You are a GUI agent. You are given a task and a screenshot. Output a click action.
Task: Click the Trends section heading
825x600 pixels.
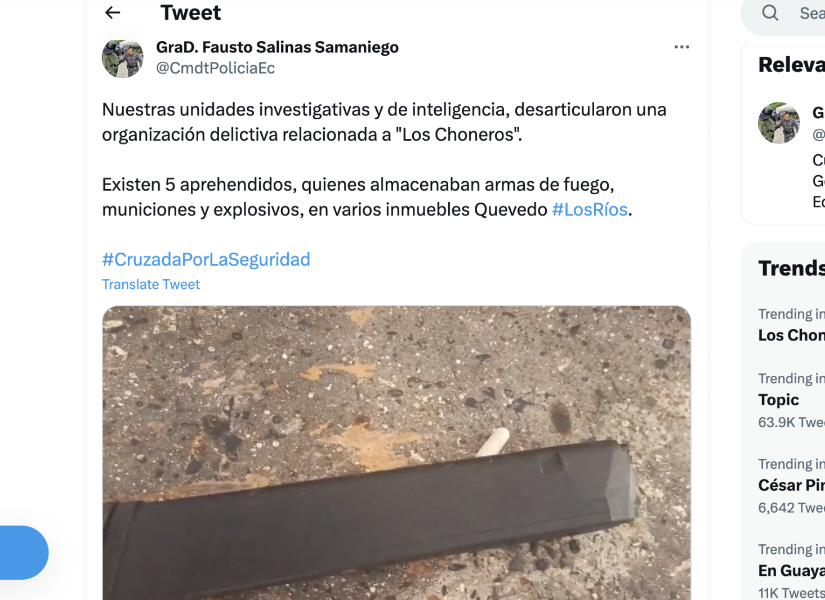(791, 268)
